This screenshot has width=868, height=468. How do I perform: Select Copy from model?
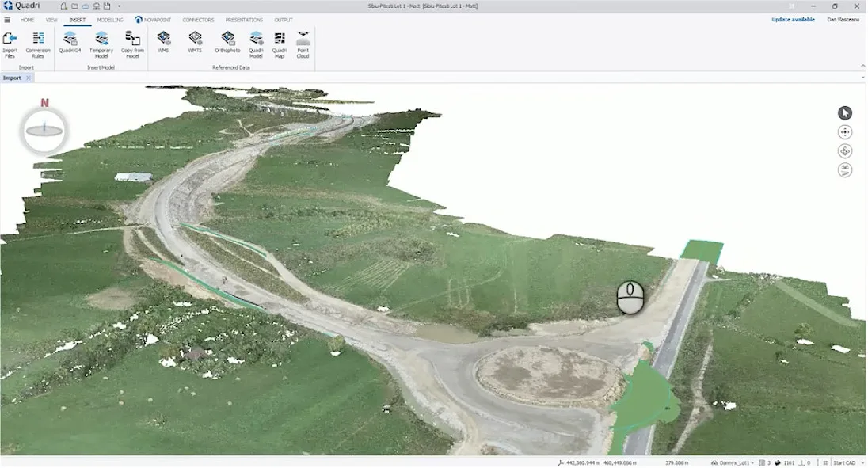(132, 45)
